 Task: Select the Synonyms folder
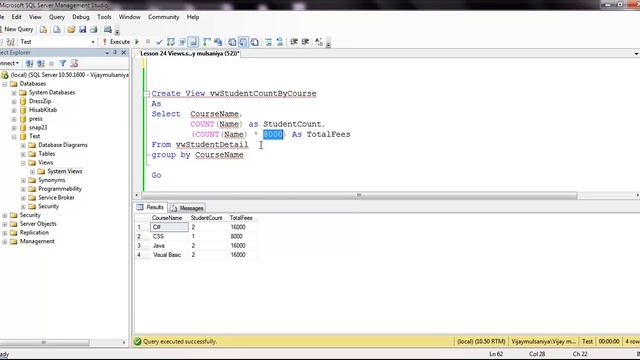pyautogui.click(x=51, y=180)
